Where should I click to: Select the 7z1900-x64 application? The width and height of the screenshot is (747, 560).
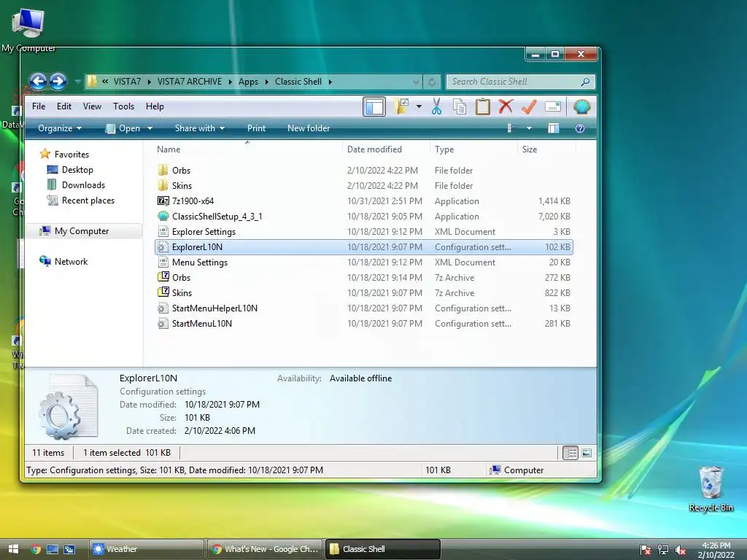364,201
